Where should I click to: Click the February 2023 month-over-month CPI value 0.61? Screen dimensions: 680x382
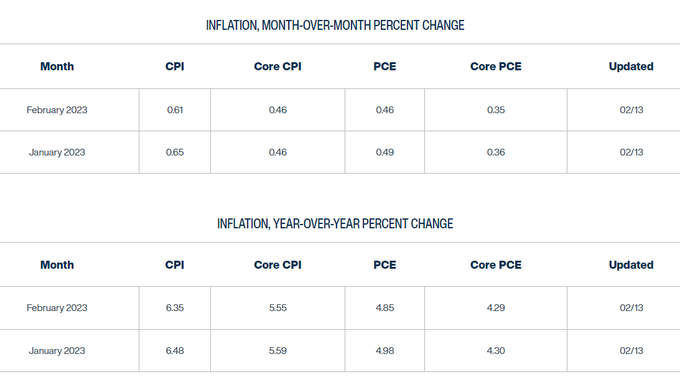point(175,110)
